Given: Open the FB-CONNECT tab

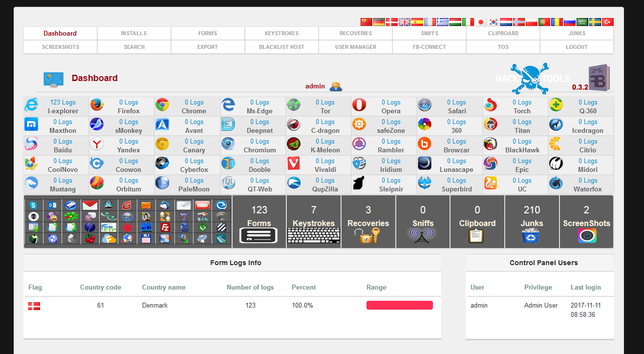Looking at the screenshot, I should pos(429,47).
